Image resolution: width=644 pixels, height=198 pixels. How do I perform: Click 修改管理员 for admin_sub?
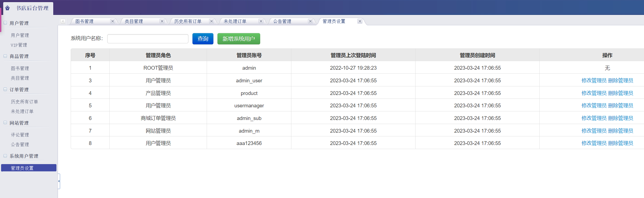594,118
